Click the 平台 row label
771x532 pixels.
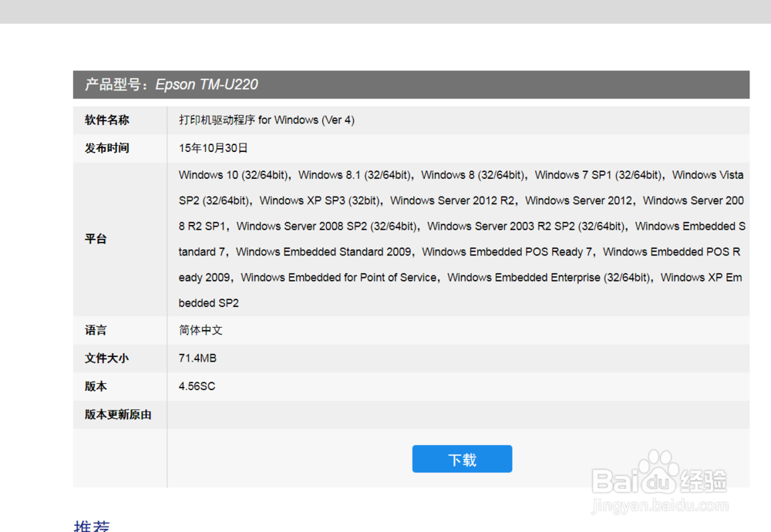click(x=96, y=239)
